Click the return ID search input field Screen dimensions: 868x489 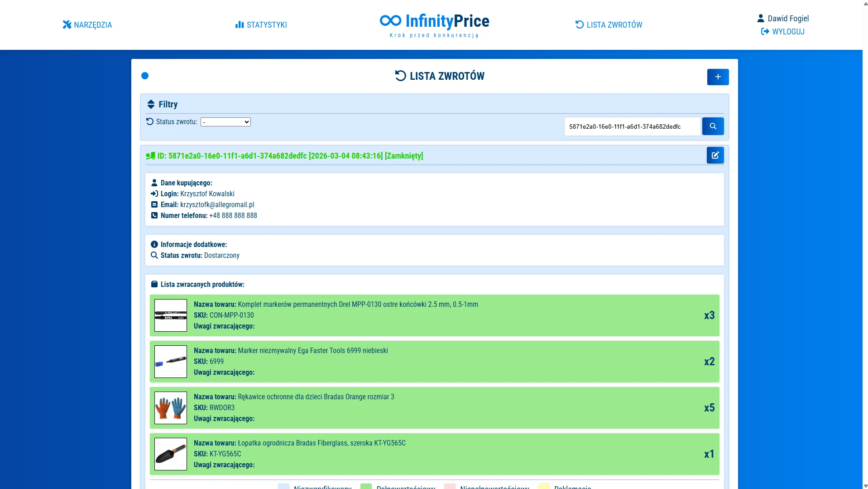[x=631, y=126]
